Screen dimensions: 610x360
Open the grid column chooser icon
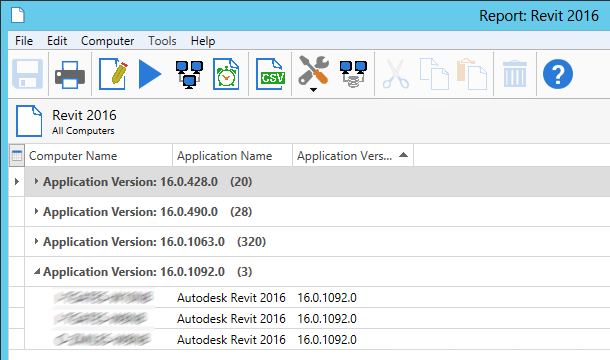point(17,156)
